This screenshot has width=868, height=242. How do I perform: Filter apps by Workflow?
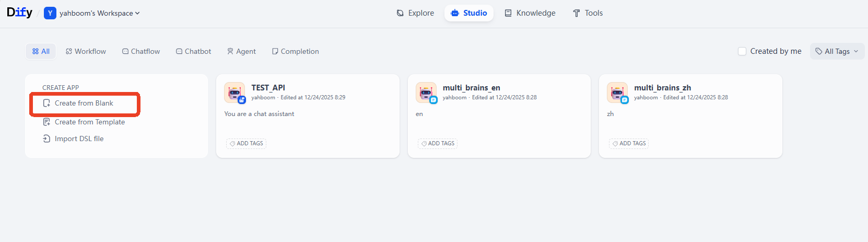(x=86, y=51)
